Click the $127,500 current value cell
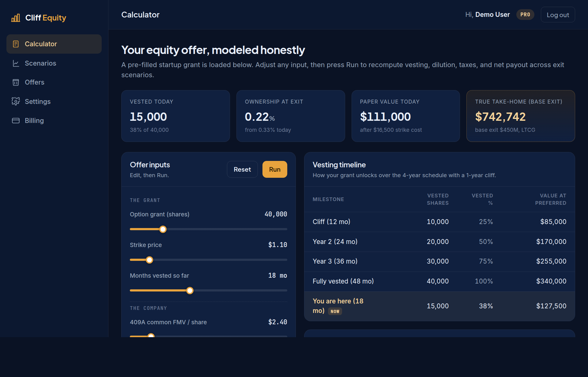Viewport: 588px width, 377px height. click(551, 306)
